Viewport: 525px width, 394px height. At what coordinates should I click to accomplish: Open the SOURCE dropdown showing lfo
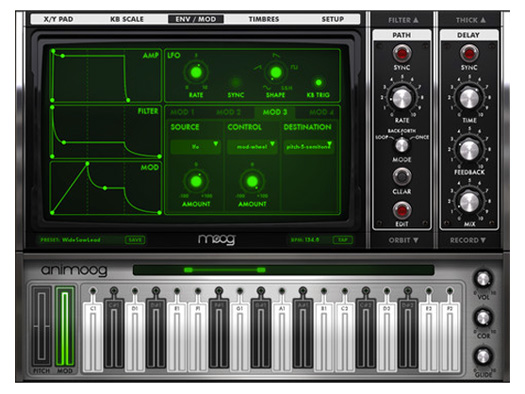coord(196,147)
